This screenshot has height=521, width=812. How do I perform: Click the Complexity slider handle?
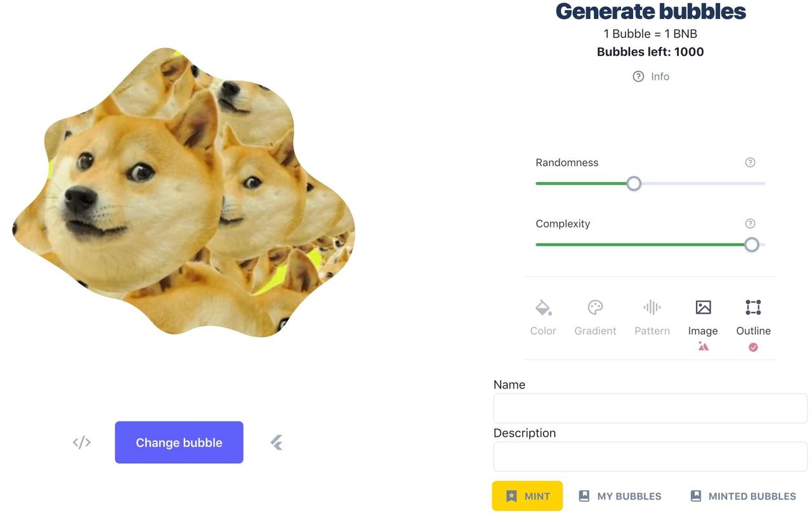[x=752, y=245]
